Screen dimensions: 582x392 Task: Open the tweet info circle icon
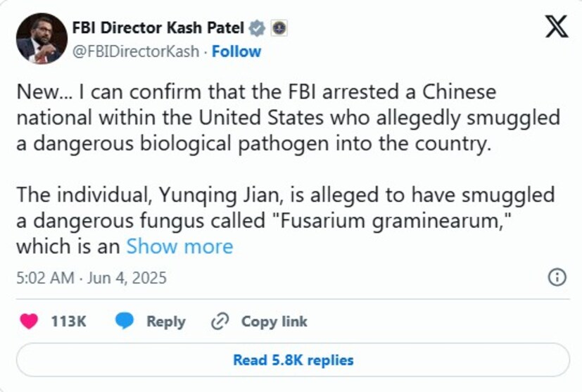557,277
